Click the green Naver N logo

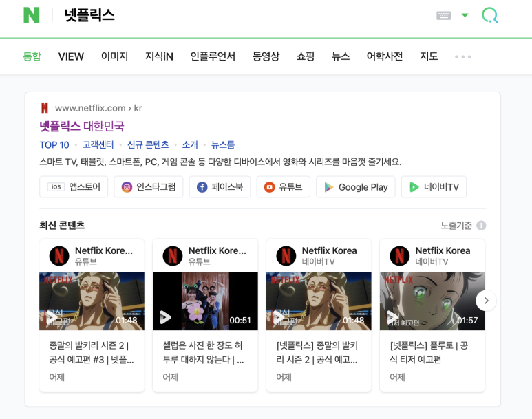32,15
